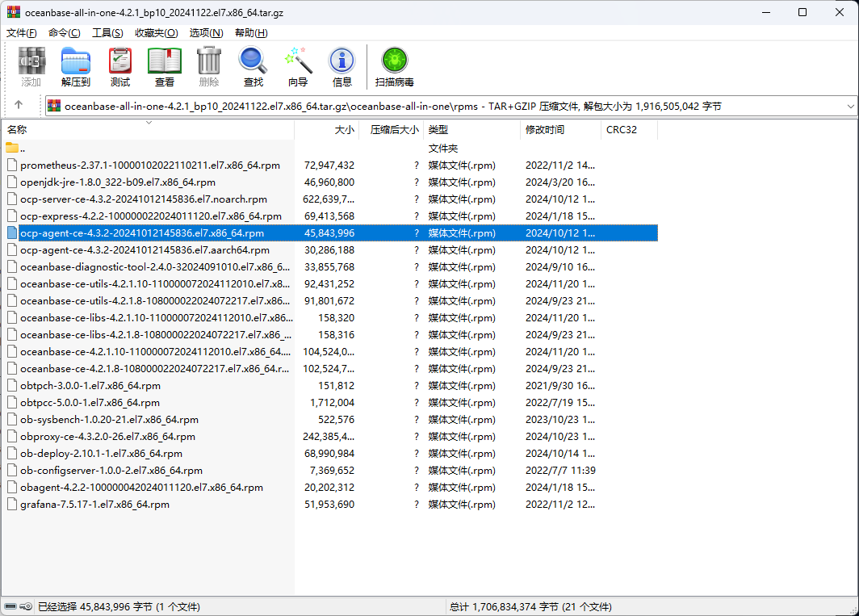Viewport: 859px width, 616px height.
Task: Open the Wizard (向导) wand icon
Action: tap(298, 61)
